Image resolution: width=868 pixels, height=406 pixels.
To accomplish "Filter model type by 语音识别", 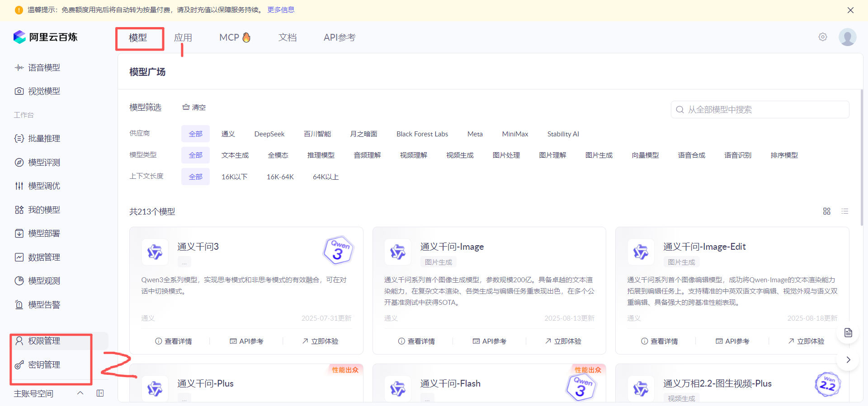I will pos(738,155).
